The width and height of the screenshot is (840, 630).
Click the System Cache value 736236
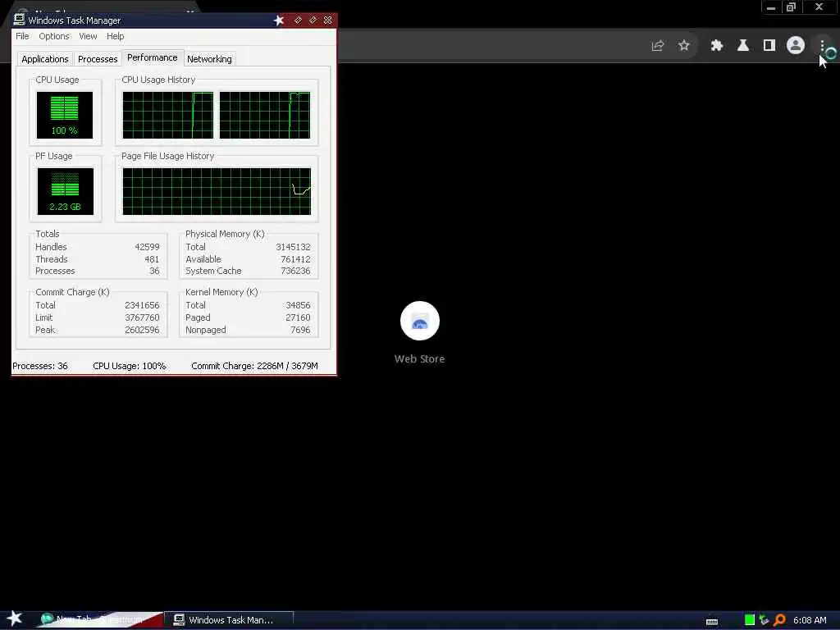pyautogui.click(x=295, y=271)
